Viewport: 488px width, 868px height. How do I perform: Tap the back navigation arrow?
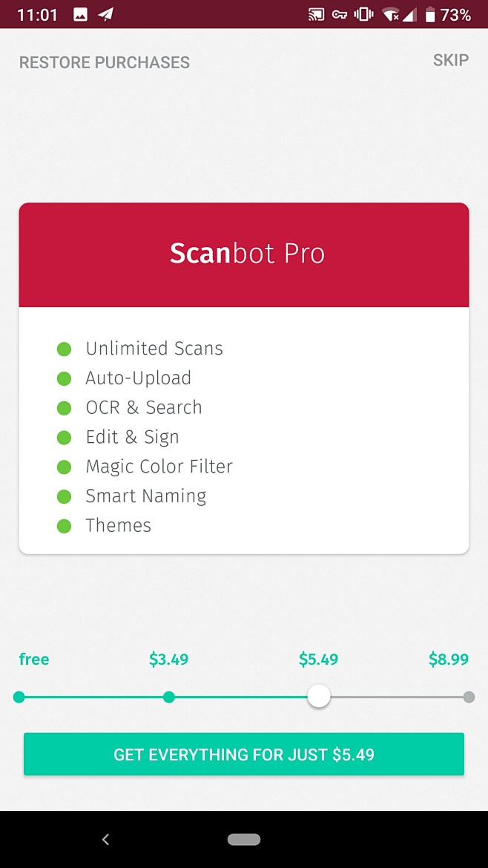pos(105,839)
